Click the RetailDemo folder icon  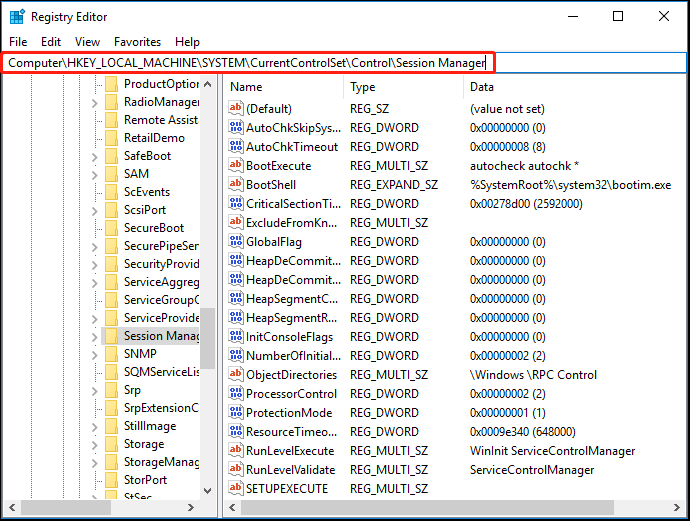pos(112,138)
